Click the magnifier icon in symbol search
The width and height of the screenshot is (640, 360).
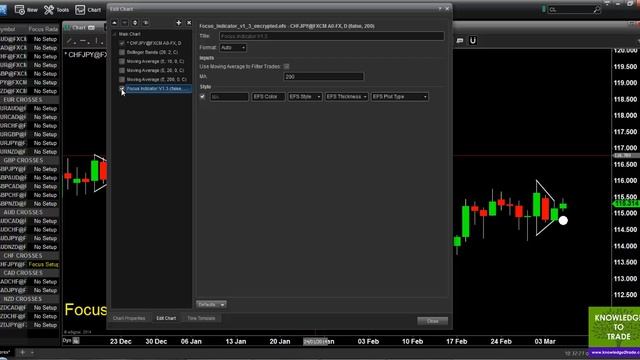click(x=597, y=9)
